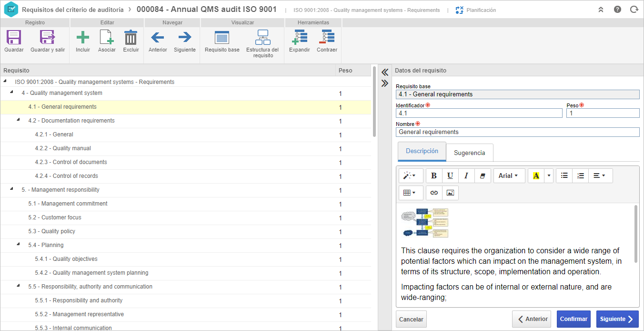Click the Confirmar button
Image resolution: width=644 pixels, height=331 pixels.
[x=574, y=319]
